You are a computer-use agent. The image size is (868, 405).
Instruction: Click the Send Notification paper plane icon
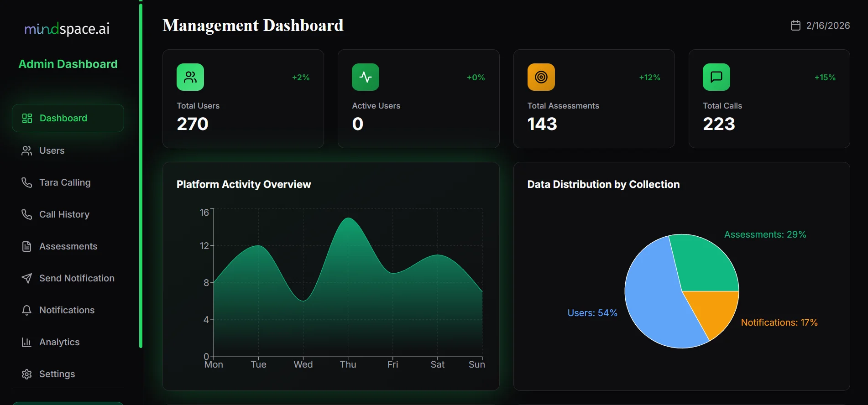pos(27,278)
